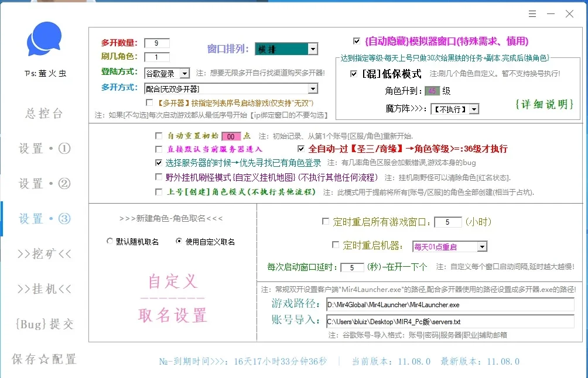Click 当前版本: 11.08.0 text

[x=391, y=362]
